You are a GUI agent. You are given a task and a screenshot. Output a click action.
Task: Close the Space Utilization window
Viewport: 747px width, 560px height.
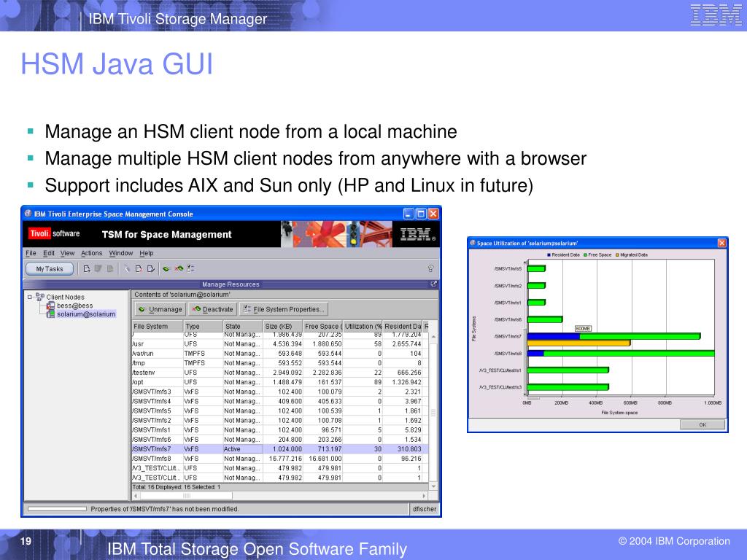point(721,244)
